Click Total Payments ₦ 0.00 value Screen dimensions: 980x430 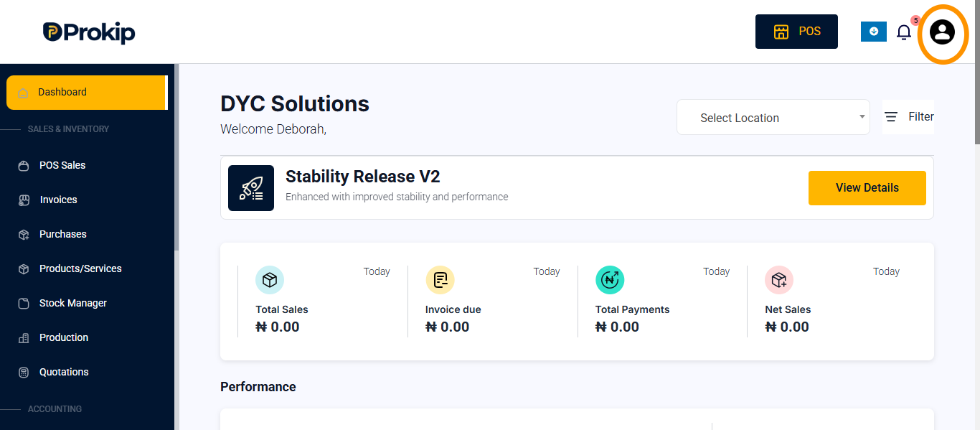[x=618, y=327]
